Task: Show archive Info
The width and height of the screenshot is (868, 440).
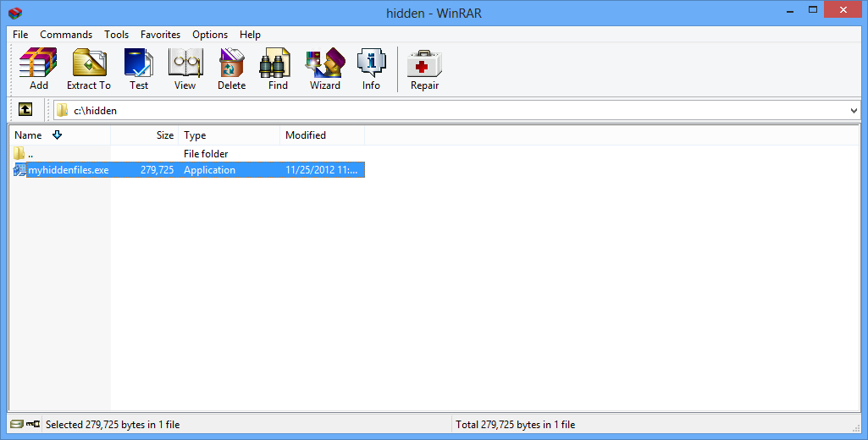Action: click(371, 69)
